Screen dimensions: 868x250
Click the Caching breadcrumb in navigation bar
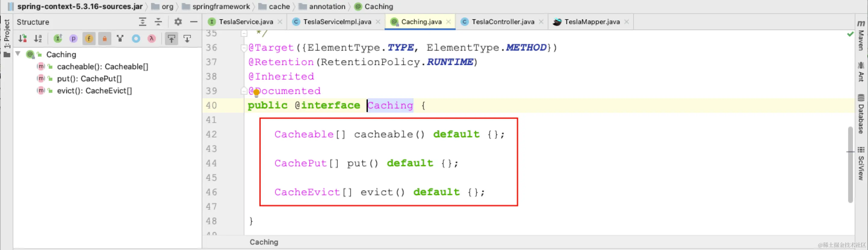pos(374,6)
